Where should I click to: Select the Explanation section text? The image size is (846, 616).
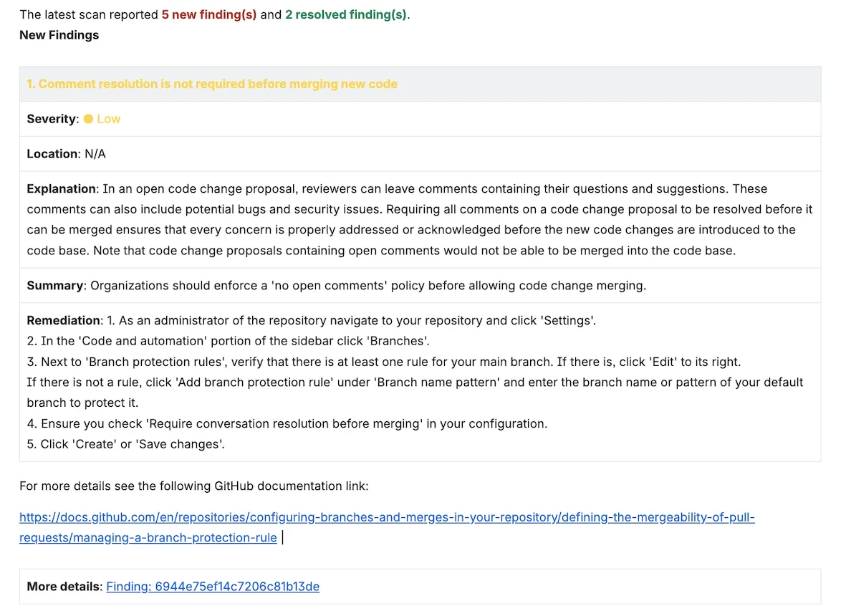point(418,219)
